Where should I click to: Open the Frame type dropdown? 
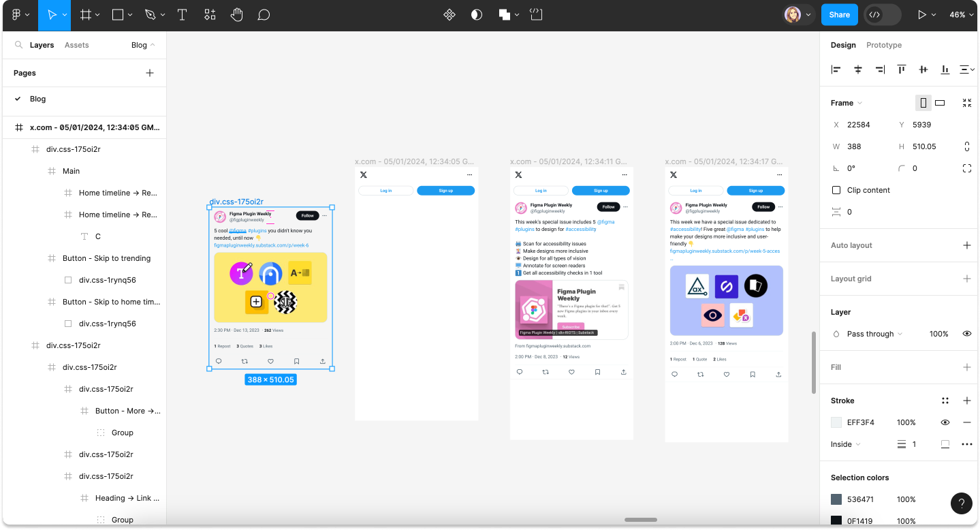pyautogui.click(x=847, y=103)
